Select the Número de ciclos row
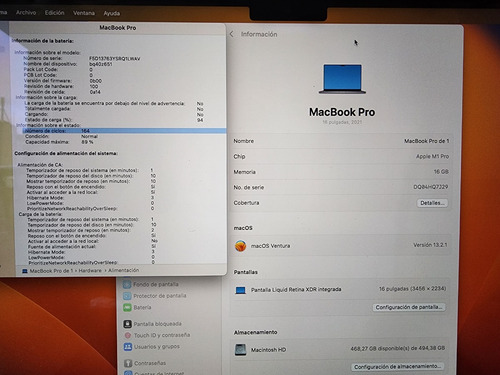 124,131
